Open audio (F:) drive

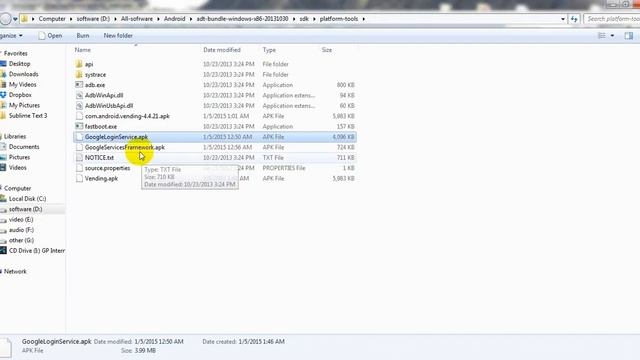click(x=21, y=230)
